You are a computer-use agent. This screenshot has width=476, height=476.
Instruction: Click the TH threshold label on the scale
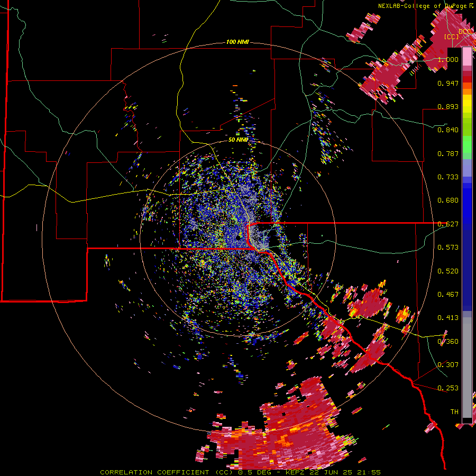(x=454, y=412)
